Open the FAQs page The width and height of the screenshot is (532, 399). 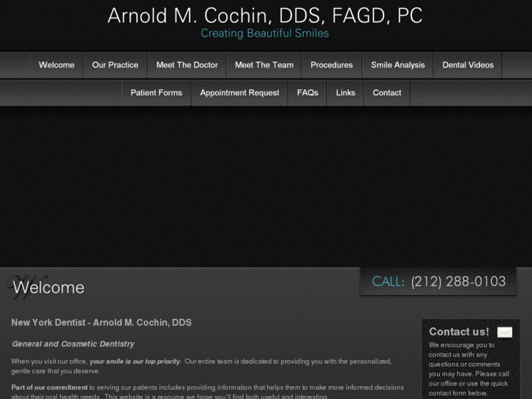coord(307,93)
